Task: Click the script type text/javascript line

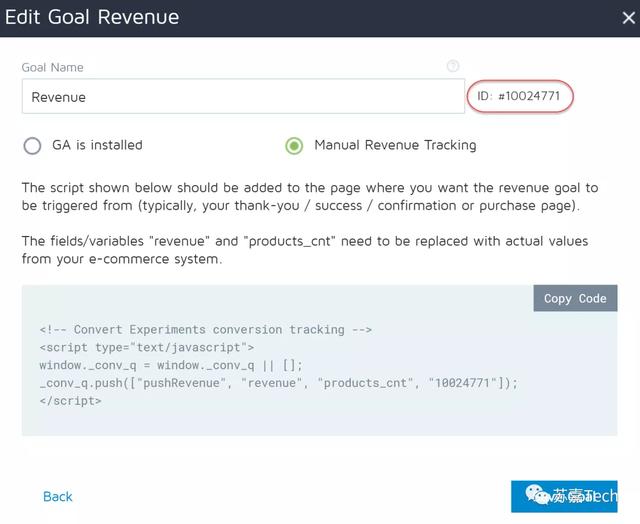Action: 147,347
